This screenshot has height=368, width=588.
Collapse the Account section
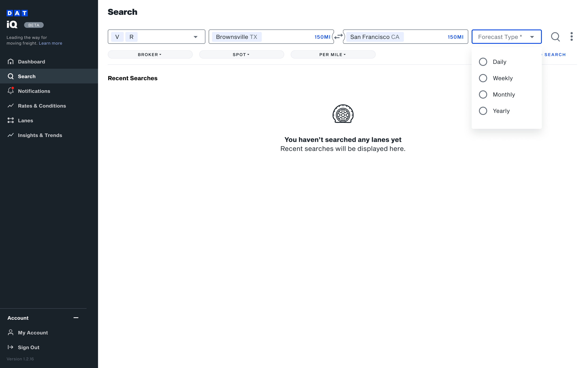pos(76,318)
